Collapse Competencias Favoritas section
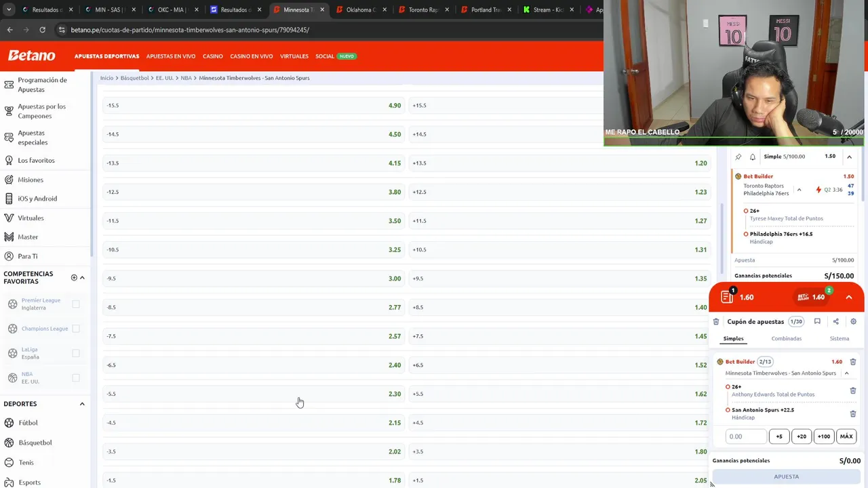868x488 pixels. pyautogui.click(x=82, y=277)
